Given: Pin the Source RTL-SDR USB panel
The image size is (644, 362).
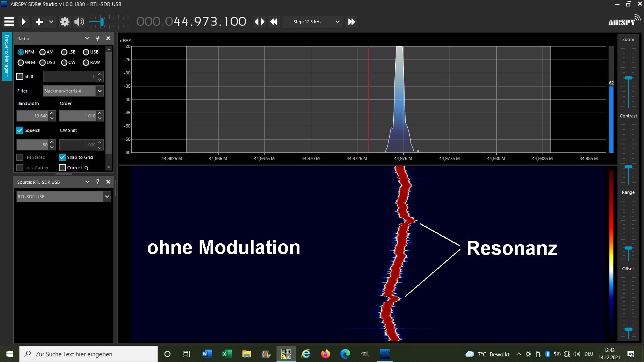Looking at the screenshot, I should point(97,182).
